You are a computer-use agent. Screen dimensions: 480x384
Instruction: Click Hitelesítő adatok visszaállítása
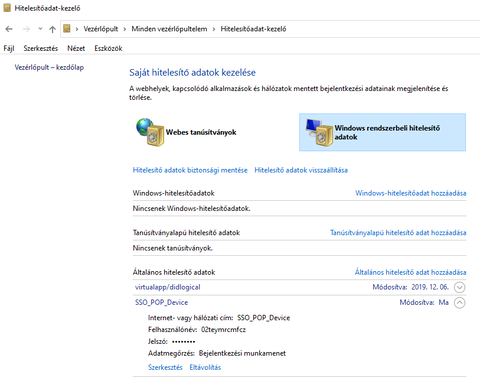point(301,170)
